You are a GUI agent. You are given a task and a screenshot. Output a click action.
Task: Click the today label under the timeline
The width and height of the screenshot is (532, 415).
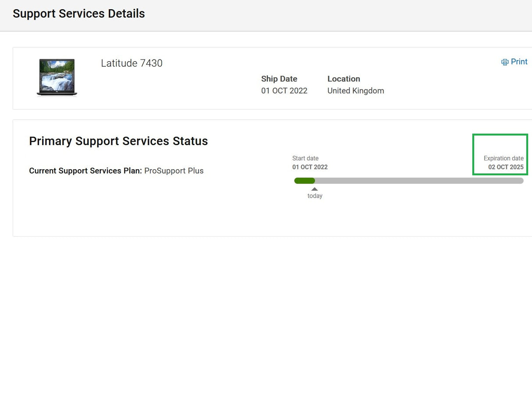point(315,196)
